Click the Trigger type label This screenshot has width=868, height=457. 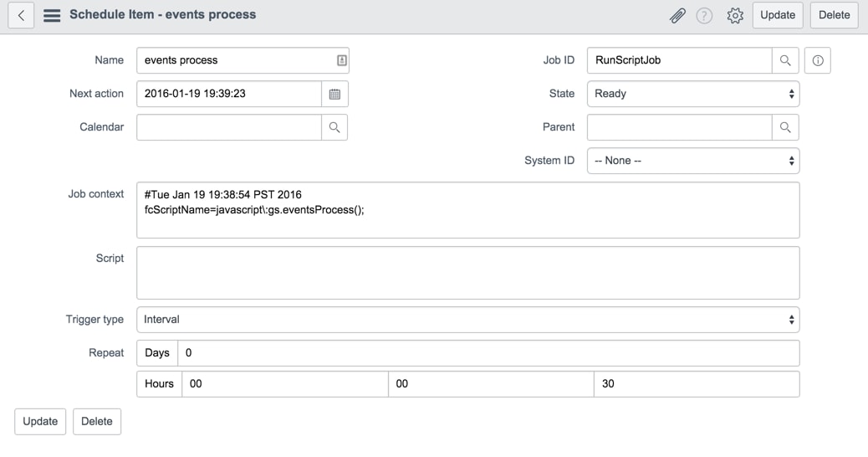pos(94,320)
